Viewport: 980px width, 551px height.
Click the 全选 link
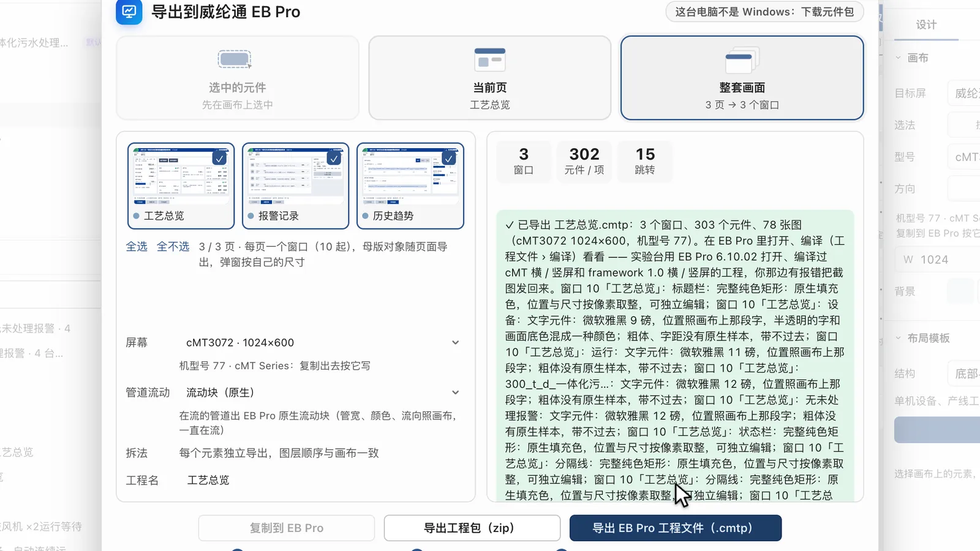[x=137, y=247]
